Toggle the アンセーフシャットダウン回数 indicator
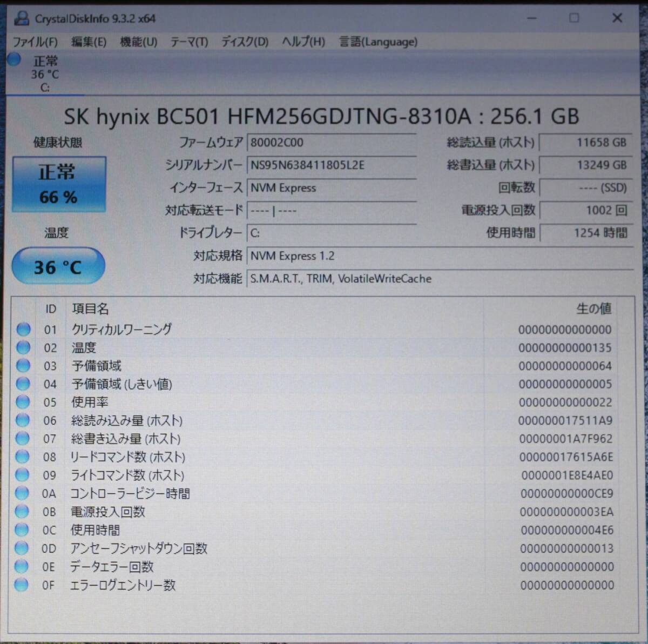 (23, 548)
